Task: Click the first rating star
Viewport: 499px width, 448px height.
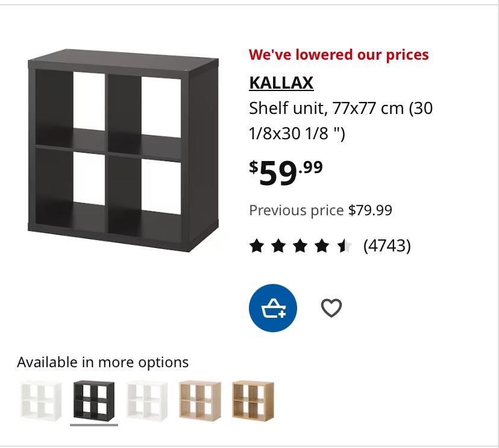Action: click(x=256, y=245)
